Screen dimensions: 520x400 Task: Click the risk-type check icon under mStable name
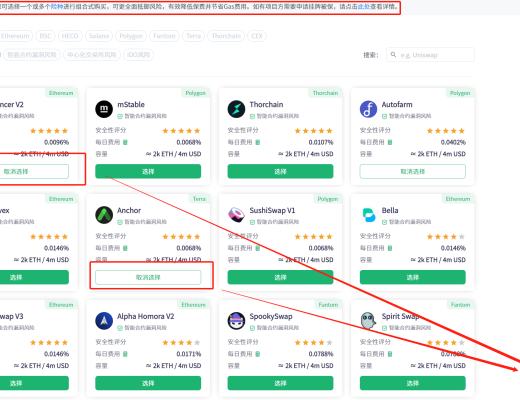[120, 116]
